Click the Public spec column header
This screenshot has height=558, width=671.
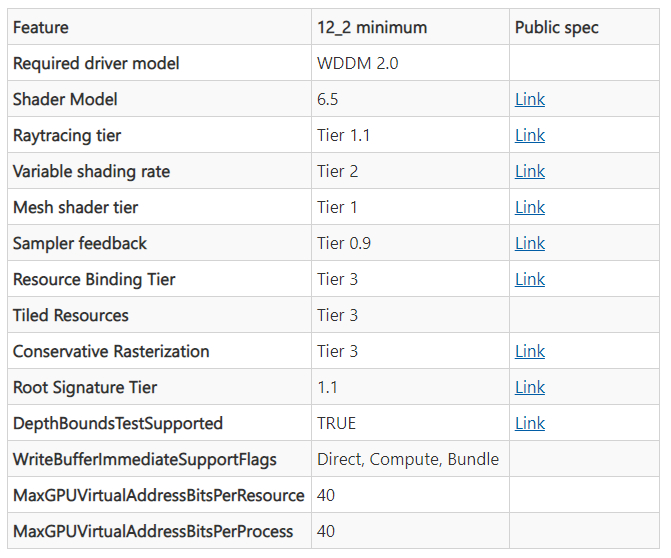tap(556, 28)
